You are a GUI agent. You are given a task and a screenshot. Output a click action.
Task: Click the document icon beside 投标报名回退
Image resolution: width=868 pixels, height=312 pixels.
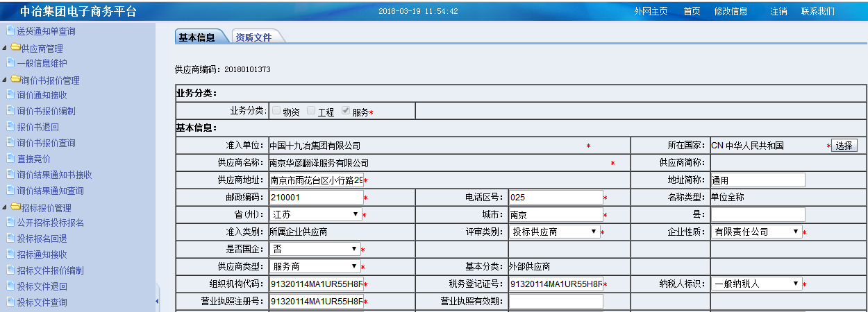click(10, 238)
